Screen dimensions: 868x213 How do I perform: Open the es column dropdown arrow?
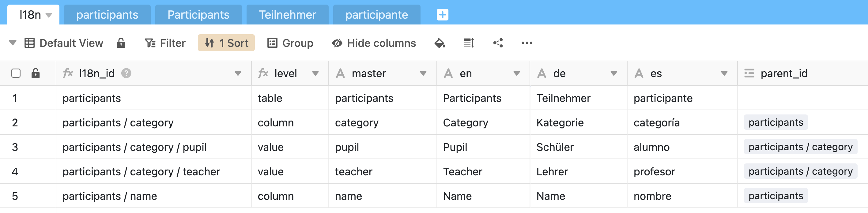coord(724,73)
